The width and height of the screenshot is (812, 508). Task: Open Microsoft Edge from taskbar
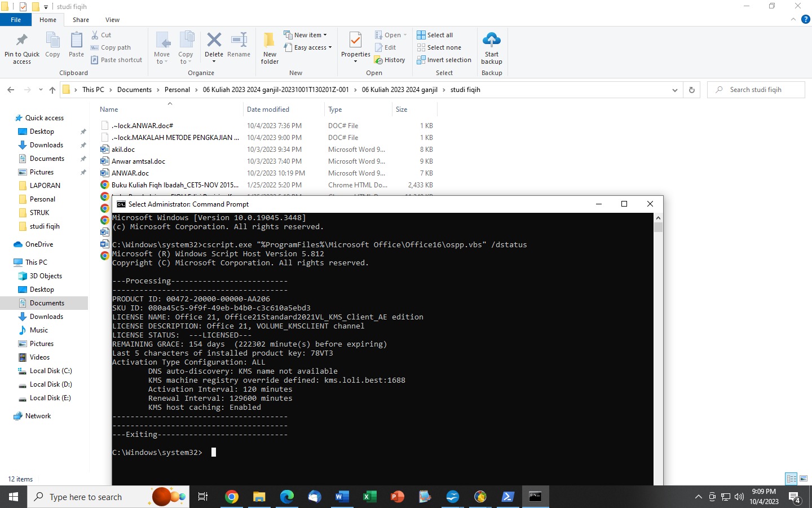pyautogui.click(x=286, y=497)
